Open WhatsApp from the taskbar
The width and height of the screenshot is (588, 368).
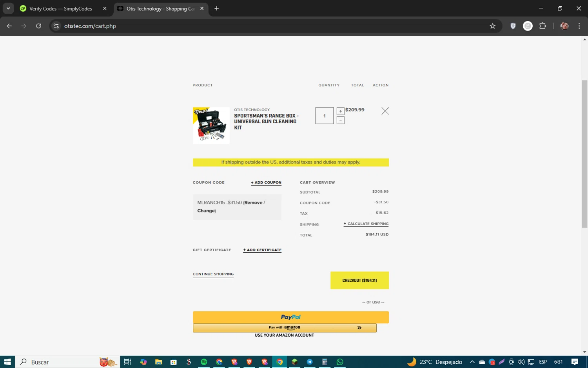pyautogui.click(x=340, y=362)
